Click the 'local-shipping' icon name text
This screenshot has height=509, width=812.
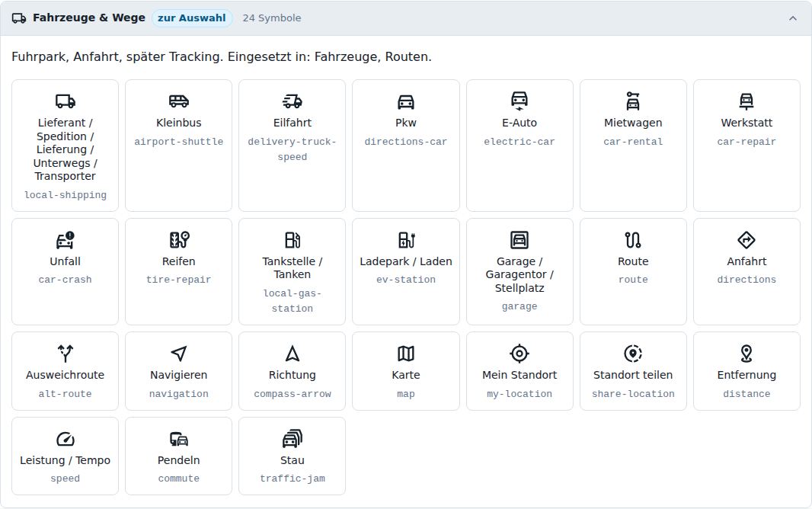[x=66, y=195]
